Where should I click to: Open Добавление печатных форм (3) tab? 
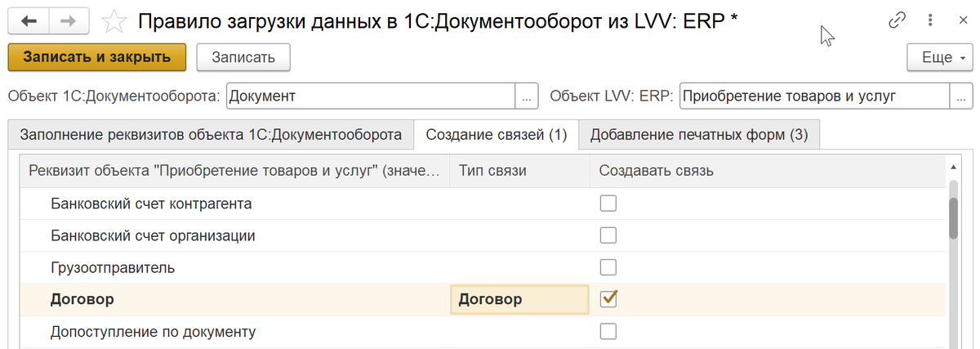coord(699,135)
